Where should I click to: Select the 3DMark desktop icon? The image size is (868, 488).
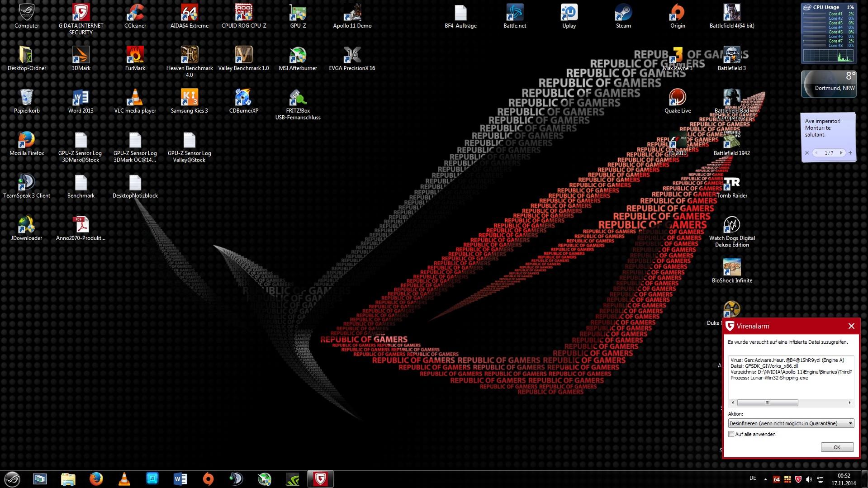pos(81,59)
